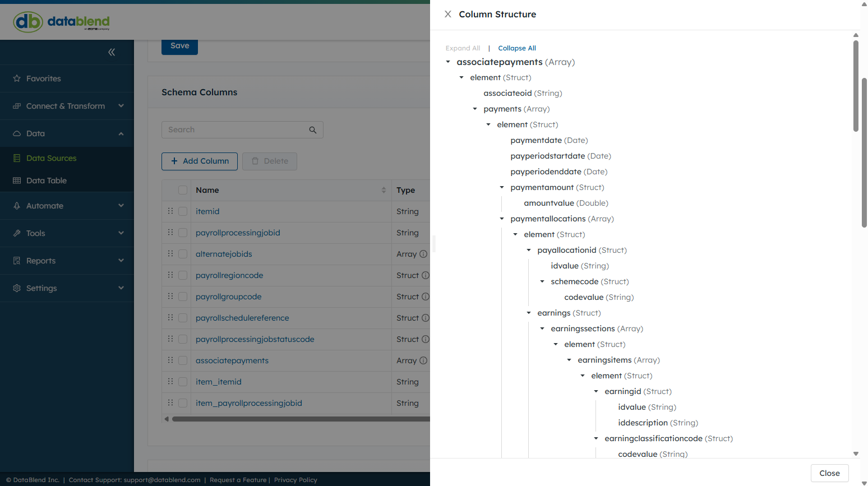868x486 pixels.
Task: Click the Name column sort icon
Action: (x=384, y=190)
